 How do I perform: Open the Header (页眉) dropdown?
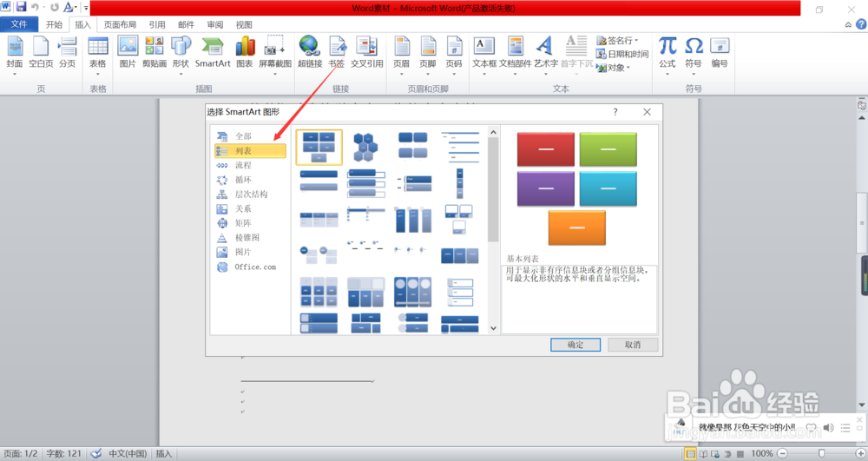[x=401, y=56]
